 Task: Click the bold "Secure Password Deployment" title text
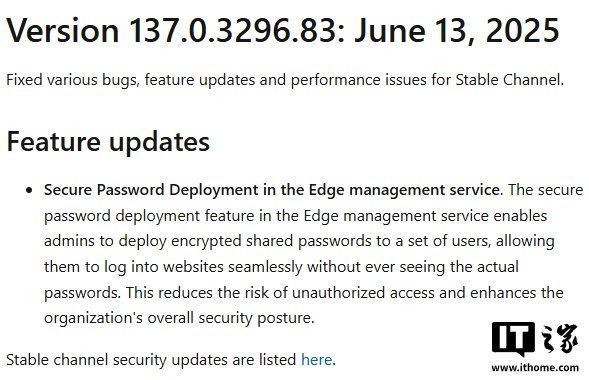pyautogui.click(x=151, y=190)
